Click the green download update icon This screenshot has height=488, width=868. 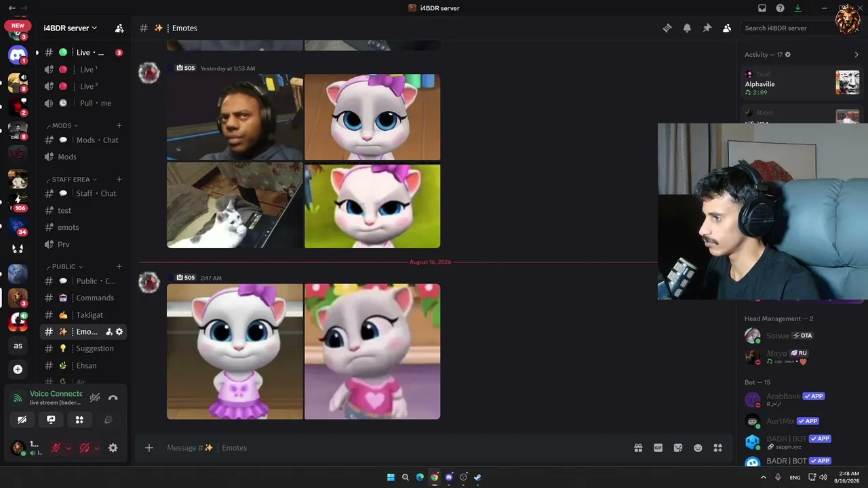[x=797, y=8]
